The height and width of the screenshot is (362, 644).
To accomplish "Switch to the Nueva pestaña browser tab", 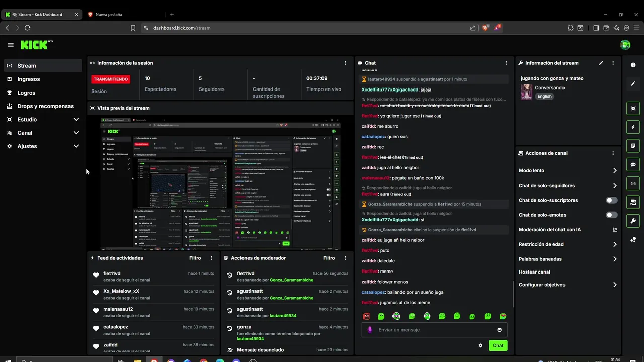I will 123,14.
